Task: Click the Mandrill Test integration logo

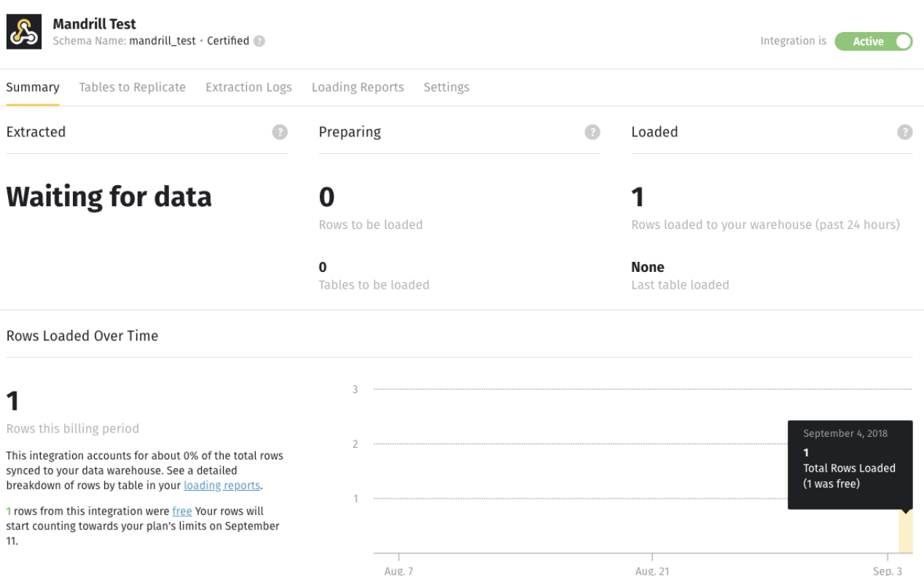Action: tap(24, 33)
